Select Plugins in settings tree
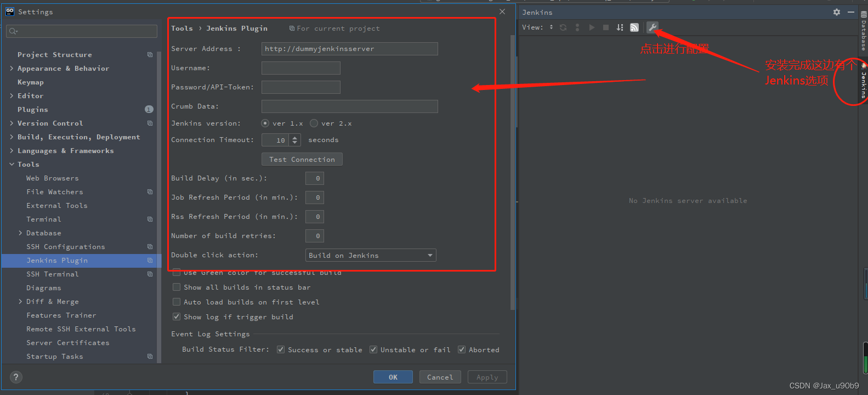This screenshot has height=395, width=868. pos(32,110)
